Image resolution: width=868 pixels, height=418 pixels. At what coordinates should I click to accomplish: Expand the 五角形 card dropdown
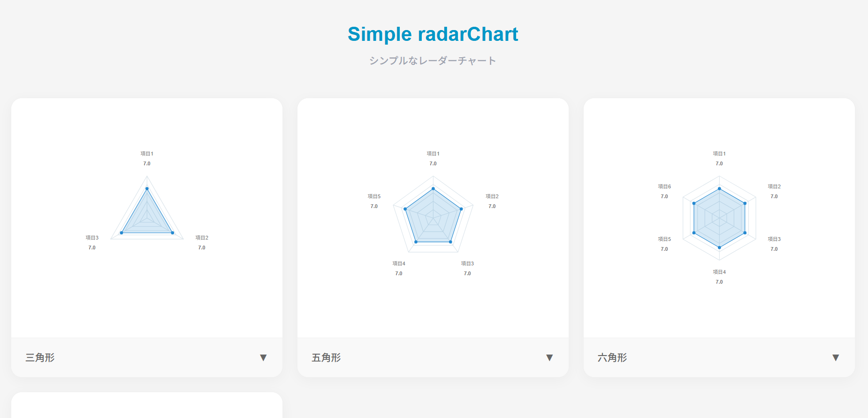pos(549,357)
